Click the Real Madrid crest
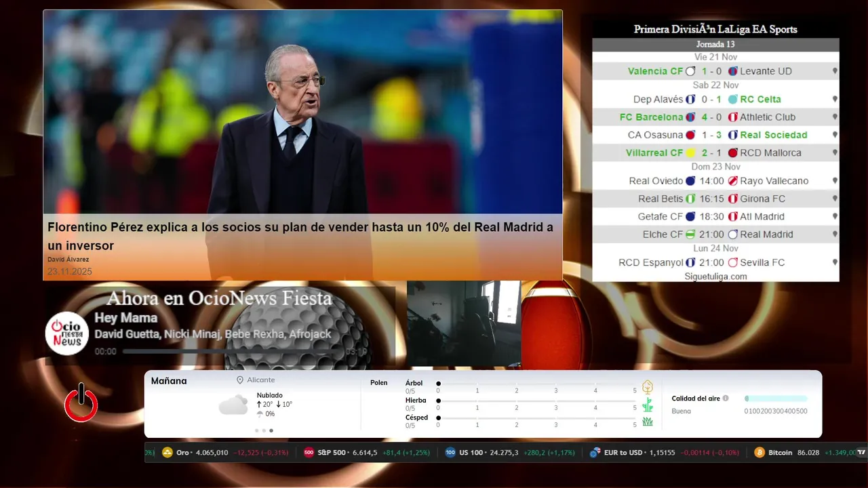868x488 pixels. click(733, 235)
